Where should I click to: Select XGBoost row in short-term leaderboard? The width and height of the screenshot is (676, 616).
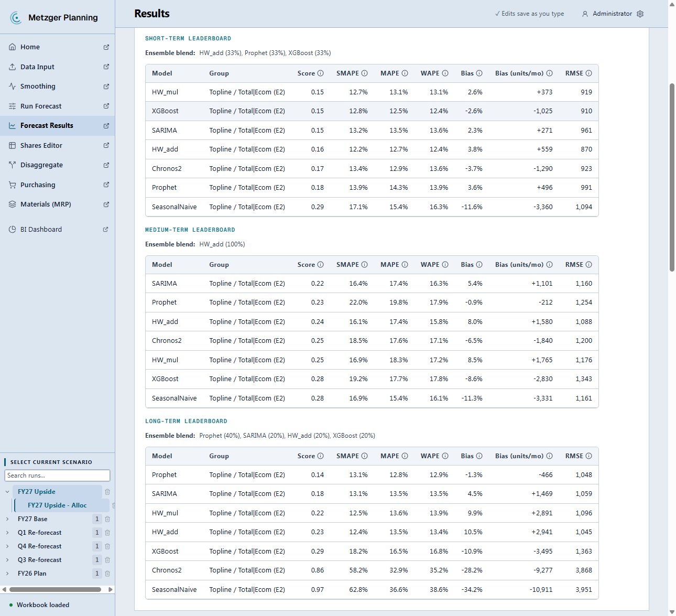point(372,111)
